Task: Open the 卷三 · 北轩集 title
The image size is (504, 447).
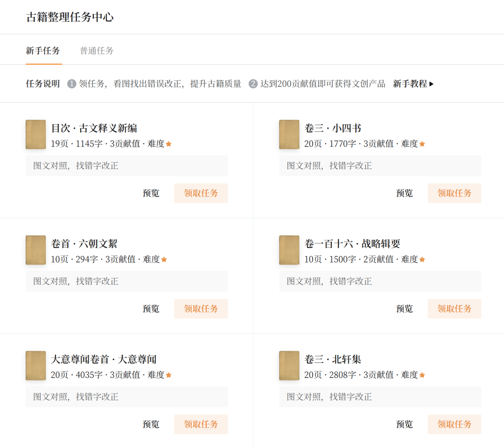Action: pos(333,359)
